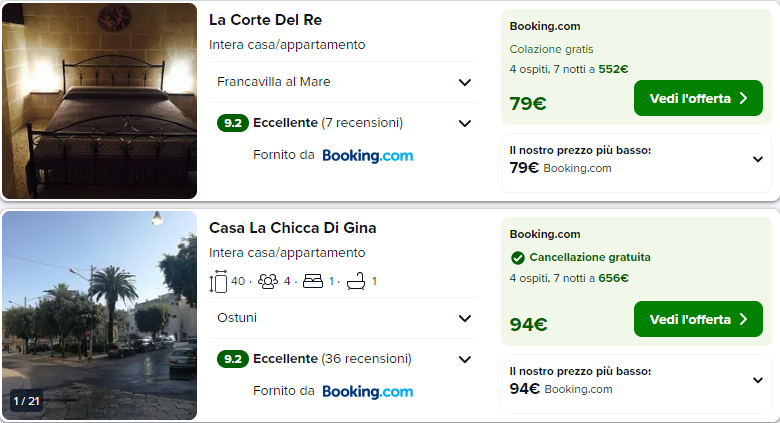Expand lowest price 94€ dropdown
780x423 pixels.
tap(758, 381)
